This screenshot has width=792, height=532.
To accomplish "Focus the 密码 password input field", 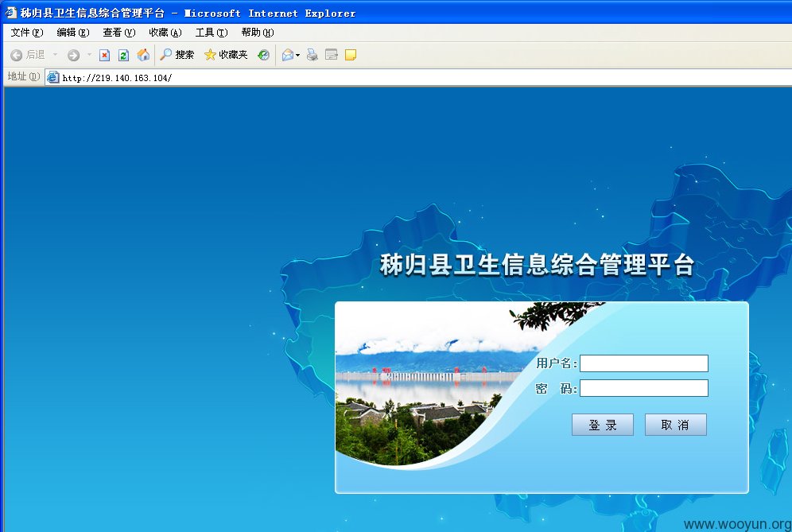I will pos(644,388).
